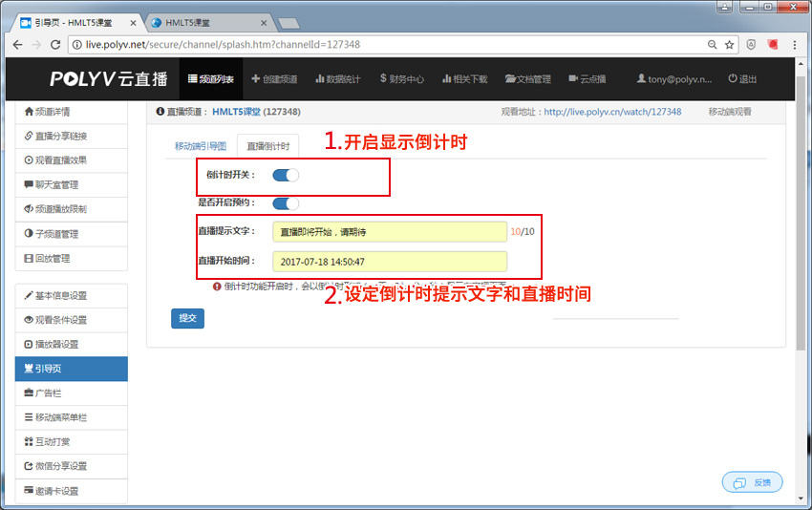The width and height of the screenshot is (812, 510).
Task: Bookmark page with star icon
Action: coord(730,45)
